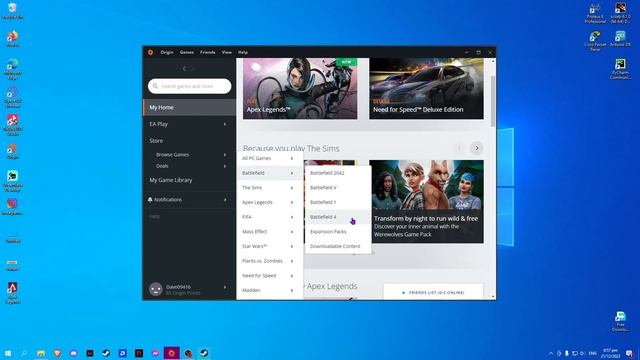Image resolution: width=640 pixels, height=360 pixels.
Task: Open Recycle Bin on desktop
Action: pos(12,11)
